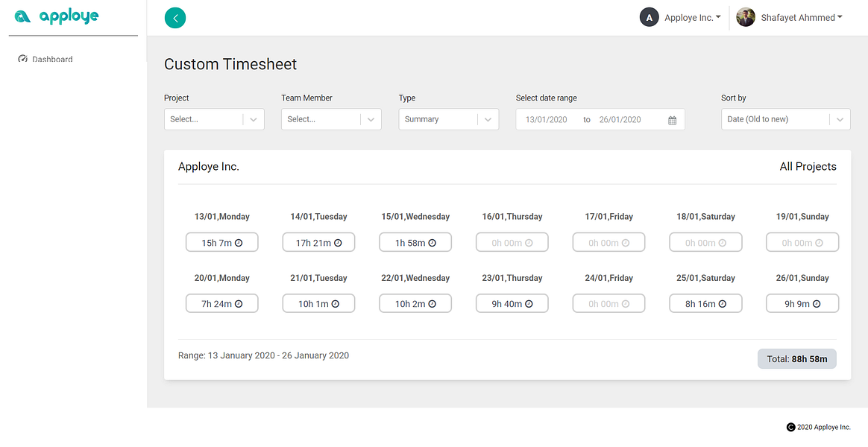Click the Apploye Inc. card heading

[209, 167]
